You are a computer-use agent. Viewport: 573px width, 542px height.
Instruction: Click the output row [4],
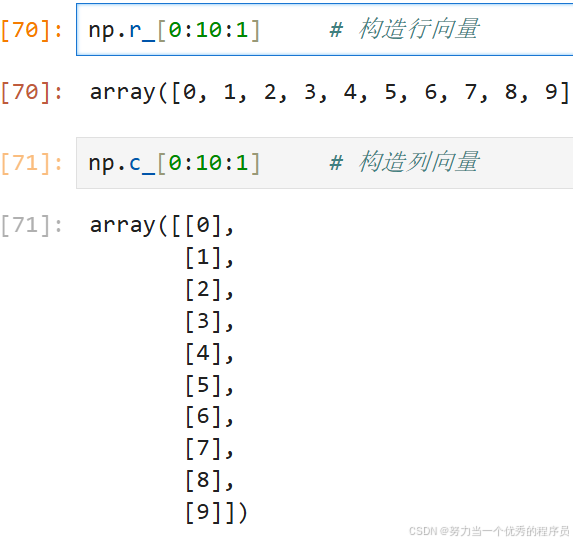point(209,353)
